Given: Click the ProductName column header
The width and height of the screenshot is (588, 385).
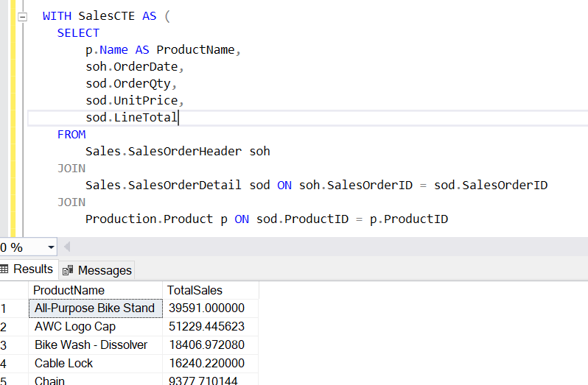Looking at the screenshot, I should point(69,290).
